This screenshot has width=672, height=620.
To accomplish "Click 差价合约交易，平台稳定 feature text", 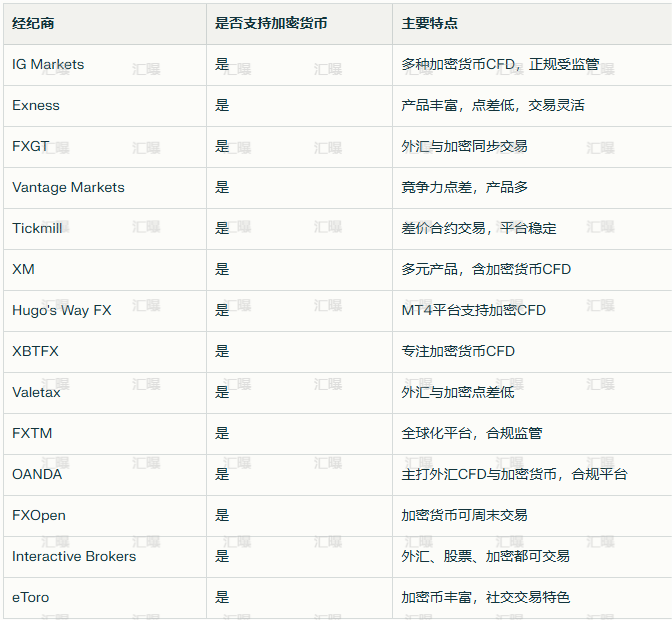I will (x=479, y=228).
